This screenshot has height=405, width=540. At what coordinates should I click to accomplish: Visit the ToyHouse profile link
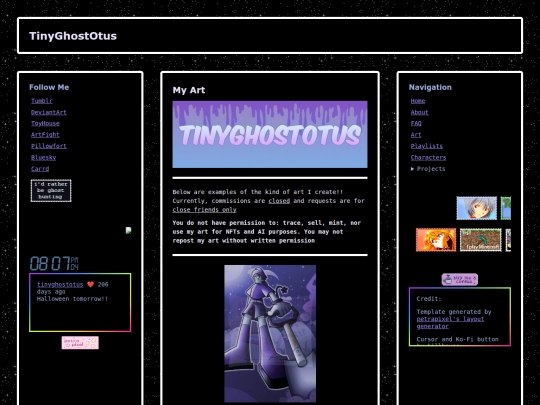(x=45, y=123)
